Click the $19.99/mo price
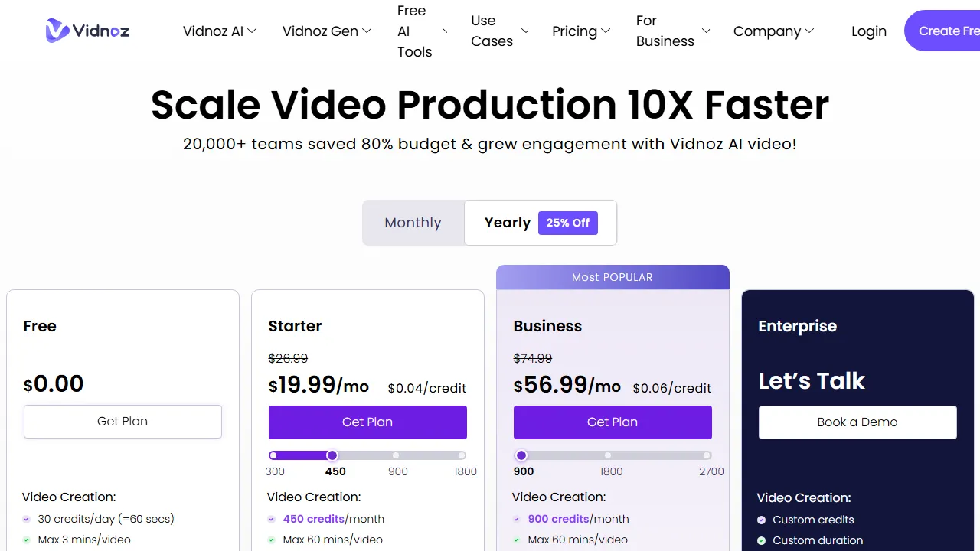Image resolution: width=980 pixels, height=551 pixels. point(319,384)
